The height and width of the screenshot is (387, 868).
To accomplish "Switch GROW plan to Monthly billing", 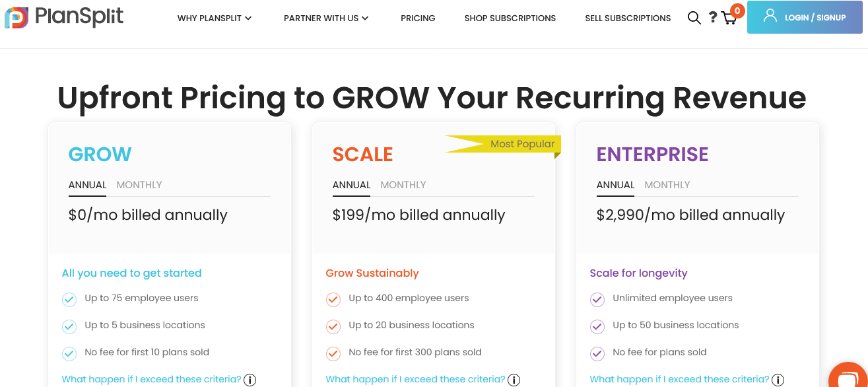I will [x=139, y=185].
